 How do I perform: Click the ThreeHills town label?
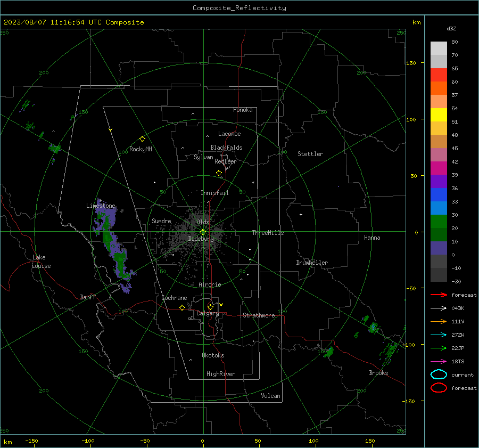(x=268, y=233)
